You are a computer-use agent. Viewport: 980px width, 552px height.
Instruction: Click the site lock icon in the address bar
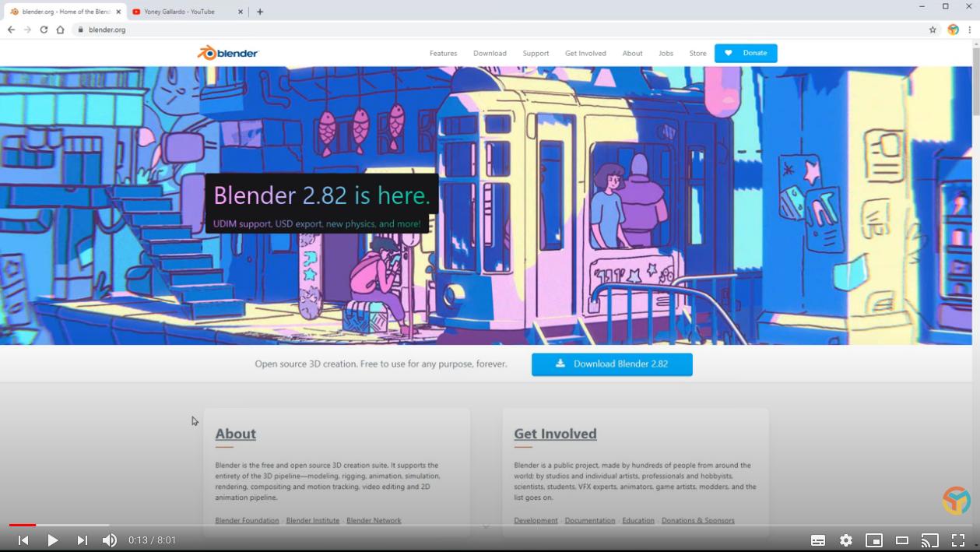click(79, 30)
